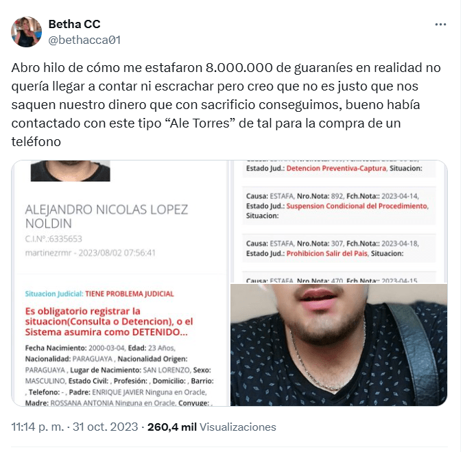Click the Fecha Nacimiento 2000-03-04 line
This screenshot has width=476, height=452.
[100, 348]
